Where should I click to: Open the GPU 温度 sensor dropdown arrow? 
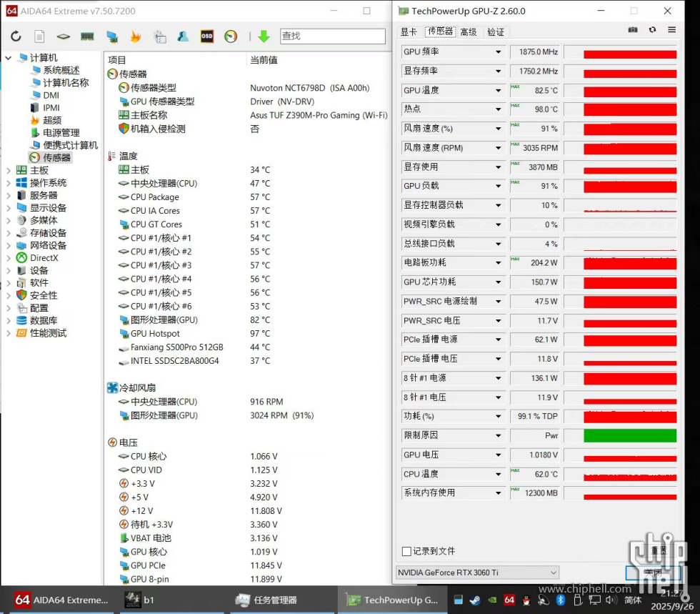(x=498, y=91)
